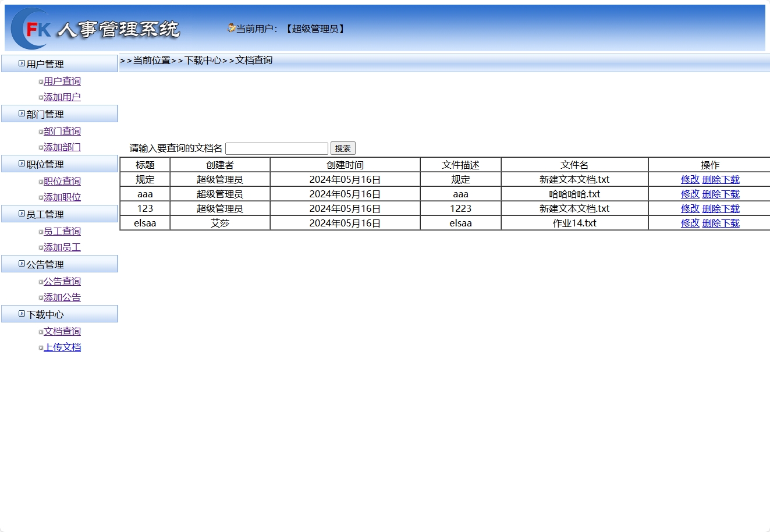Click the 【超级管理员】 current user text

click(315, 29)
